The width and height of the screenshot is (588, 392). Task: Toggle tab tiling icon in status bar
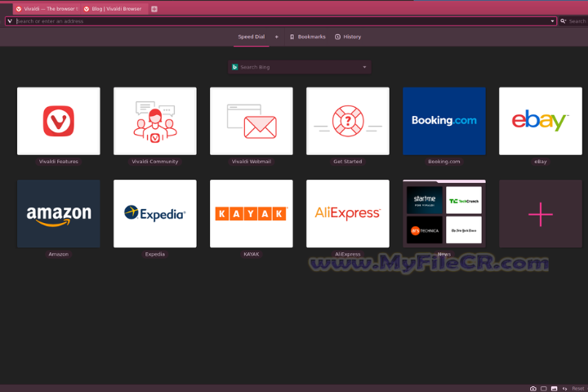[x=543, y=389]
